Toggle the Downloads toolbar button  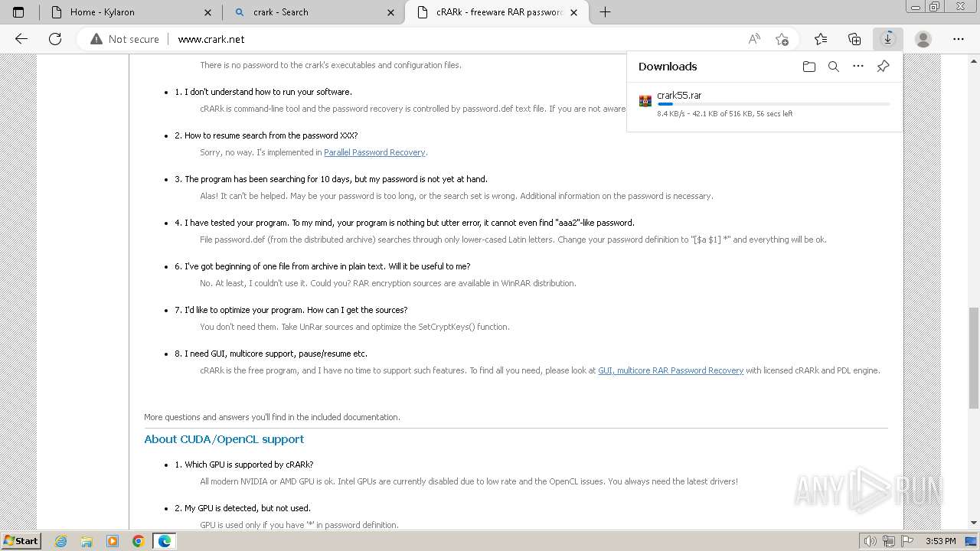coord(888,39)
